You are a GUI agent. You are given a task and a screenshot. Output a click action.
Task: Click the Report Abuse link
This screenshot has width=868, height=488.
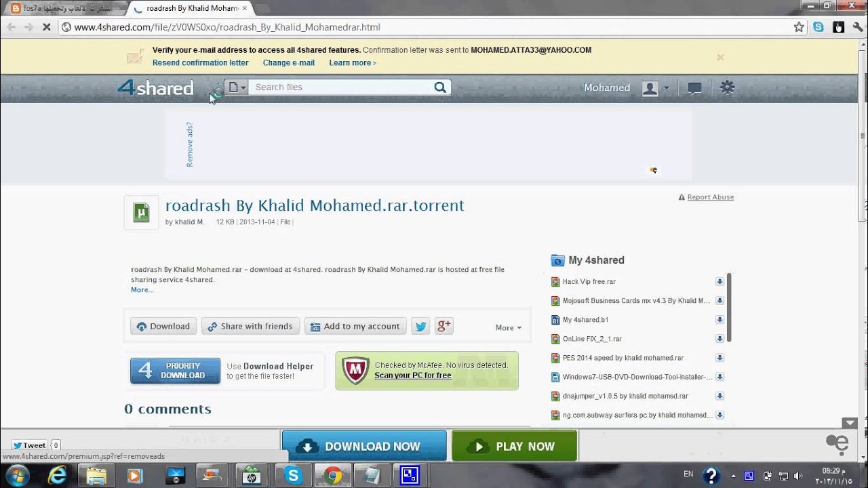pos(710,197)
